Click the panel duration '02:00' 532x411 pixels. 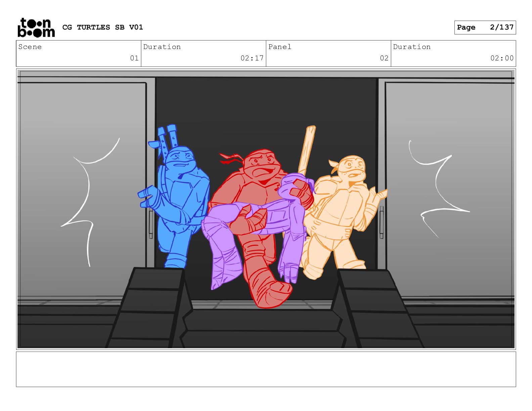pos(502,58)
